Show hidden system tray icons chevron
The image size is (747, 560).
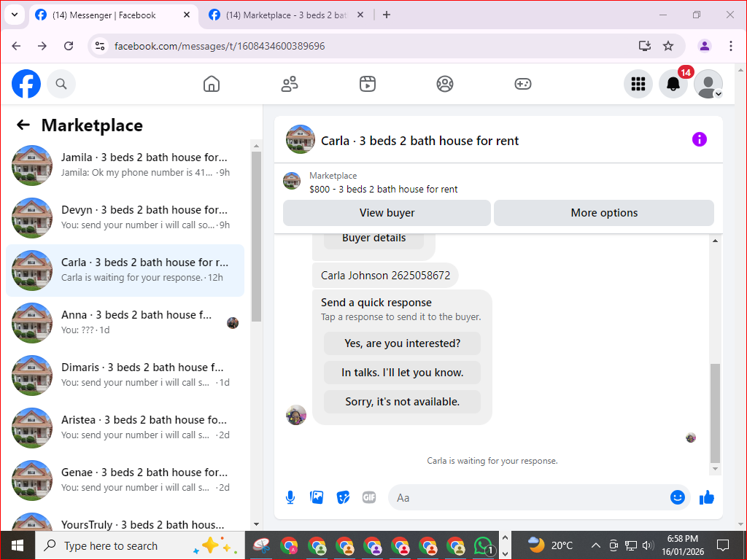tap(595, 545)
